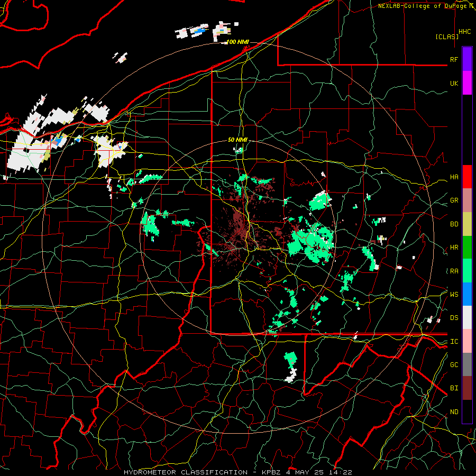Click the DS white legend swatch
Image resolution: width=476 pixels, height=476 pixels.
(x=467, y=317)
